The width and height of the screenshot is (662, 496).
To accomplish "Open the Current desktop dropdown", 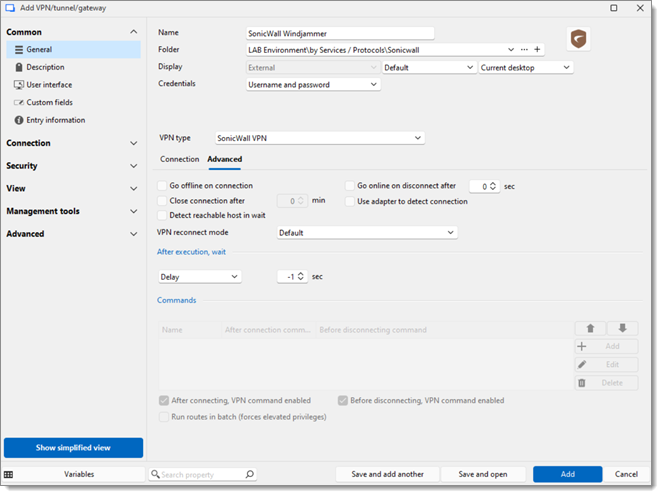I will pos(526,68).
